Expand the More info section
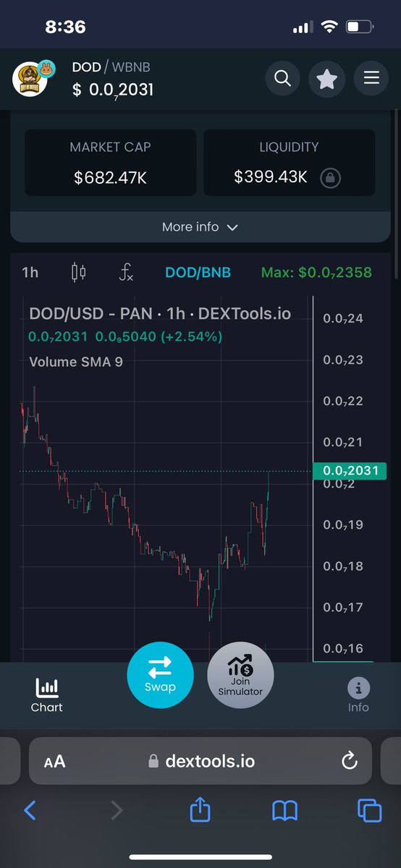 point(200,227)
